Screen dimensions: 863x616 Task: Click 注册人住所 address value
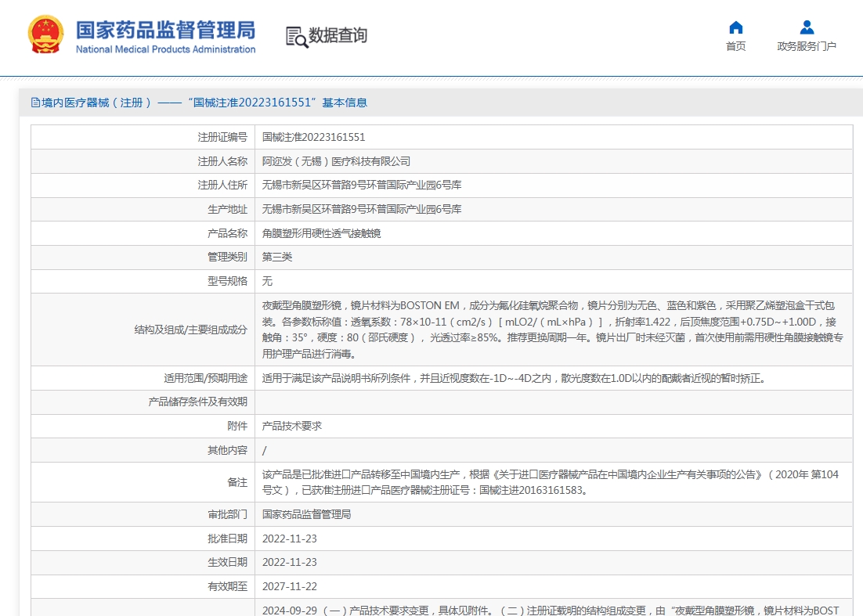362,185
